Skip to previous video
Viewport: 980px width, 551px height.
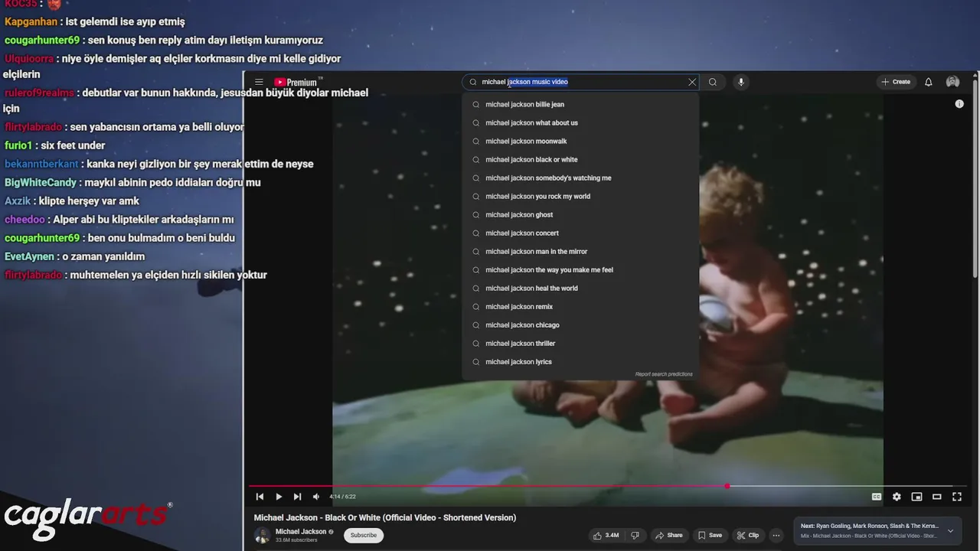click(260, 497)
